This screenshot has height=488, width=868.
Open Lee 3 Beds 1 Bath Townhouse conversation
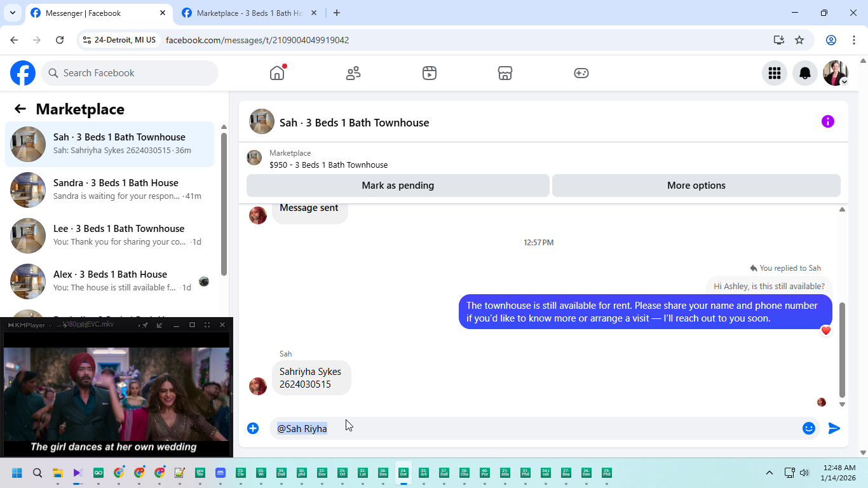click(x=110, y=236)
